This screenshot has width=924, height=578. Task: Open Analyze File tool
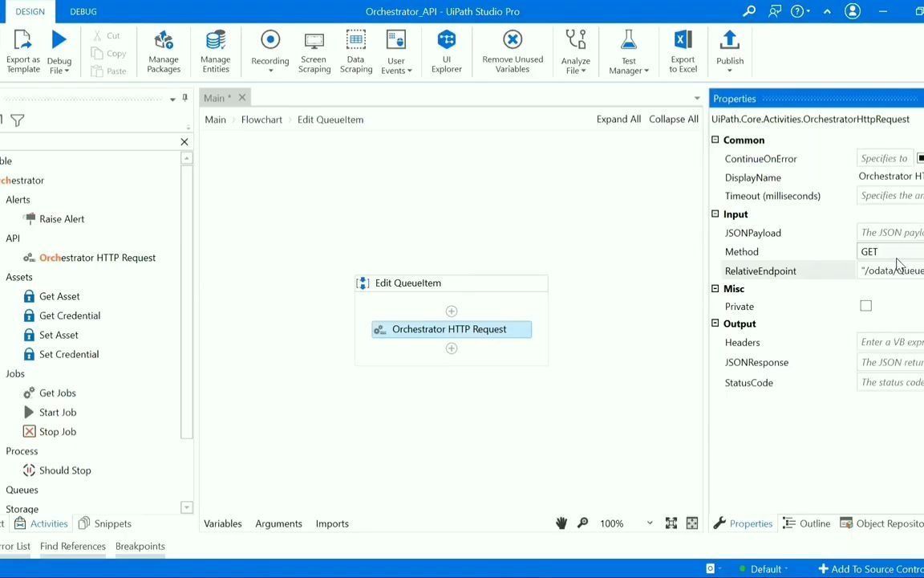pos(576,52)
